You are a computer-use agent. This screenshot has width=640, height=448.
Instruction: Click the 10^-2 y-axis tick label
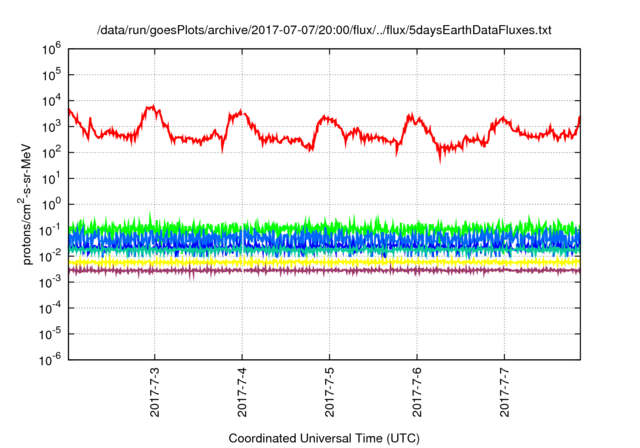point(51,256)
